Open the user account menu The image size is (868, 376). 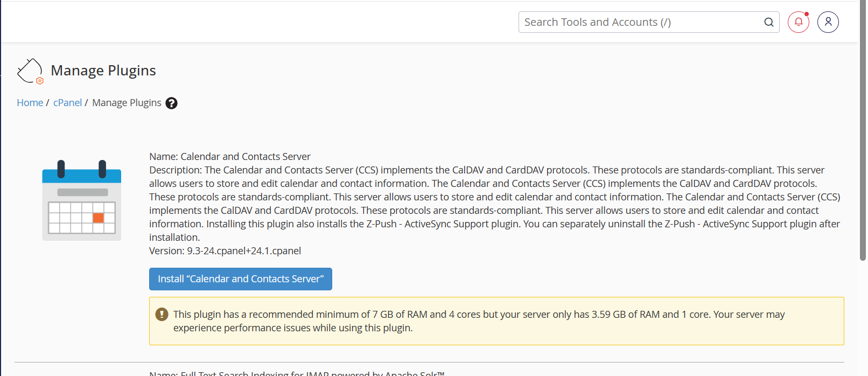pyautogui.click(x=828, y=22)
